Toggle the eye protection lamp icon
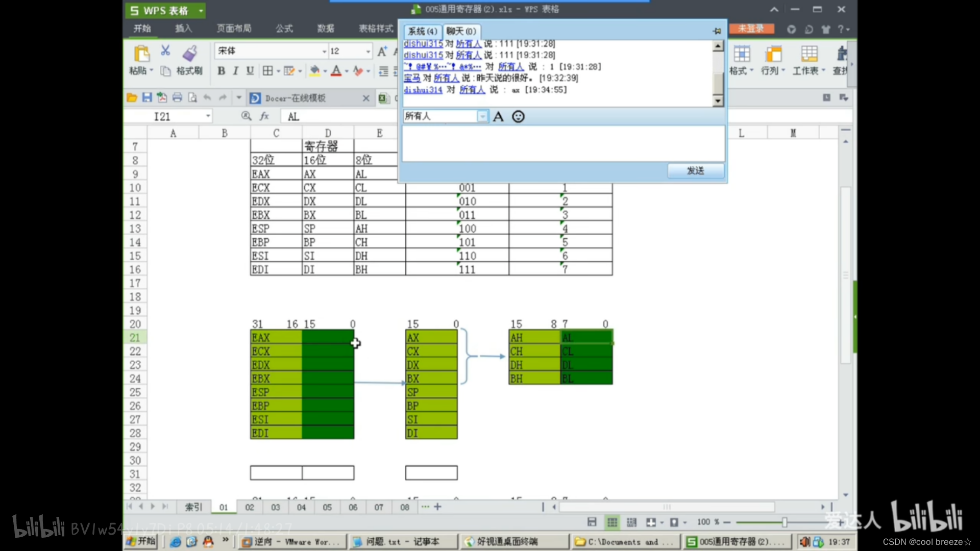 pos(674,522)
